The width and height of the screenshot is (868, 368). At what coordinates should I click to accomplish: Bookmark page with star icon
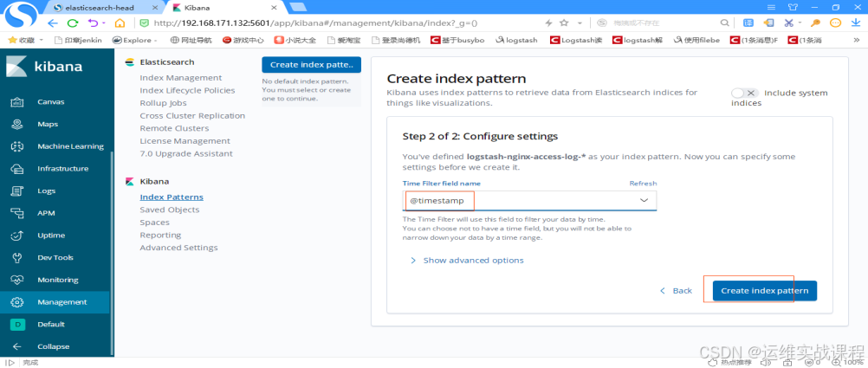tap(564, 23)
